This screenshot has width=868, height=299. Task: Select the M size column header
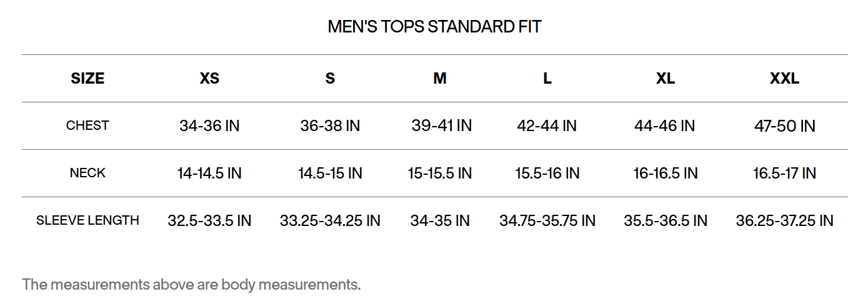pos(440,79)
